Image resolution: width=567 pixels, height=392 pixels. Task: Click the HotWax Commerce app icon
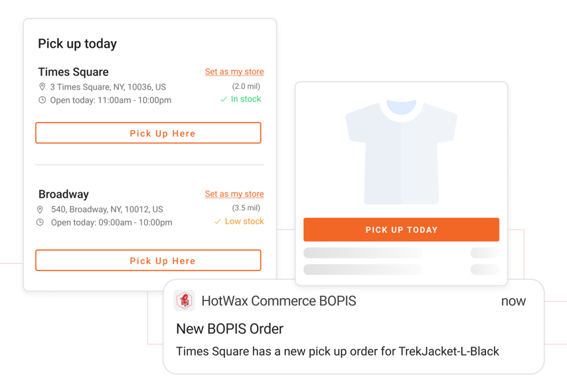[185, 300]
